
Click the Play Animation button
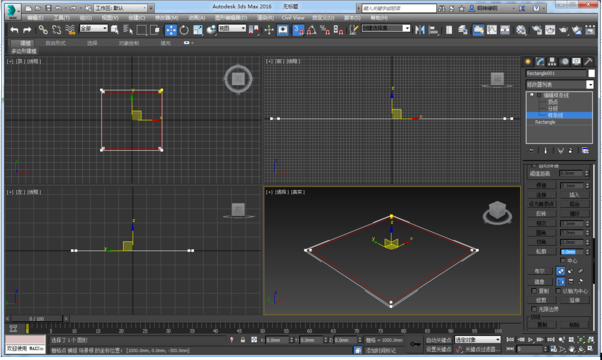[531, 340]
